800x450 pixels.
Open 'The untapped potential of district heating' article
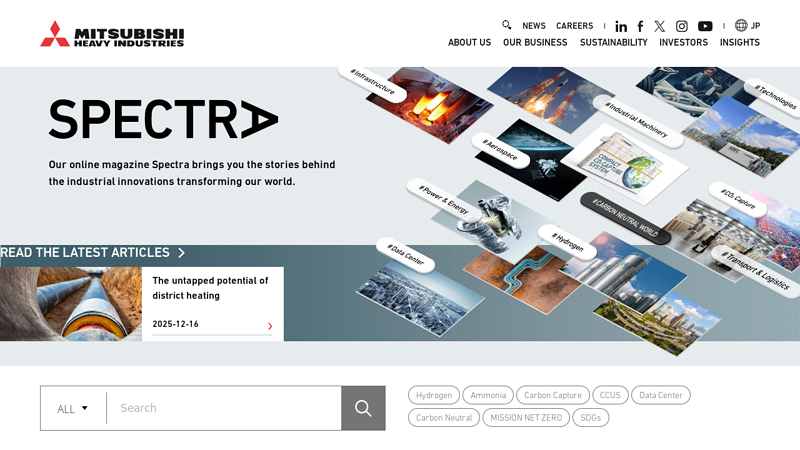click(x=210, y=288)
